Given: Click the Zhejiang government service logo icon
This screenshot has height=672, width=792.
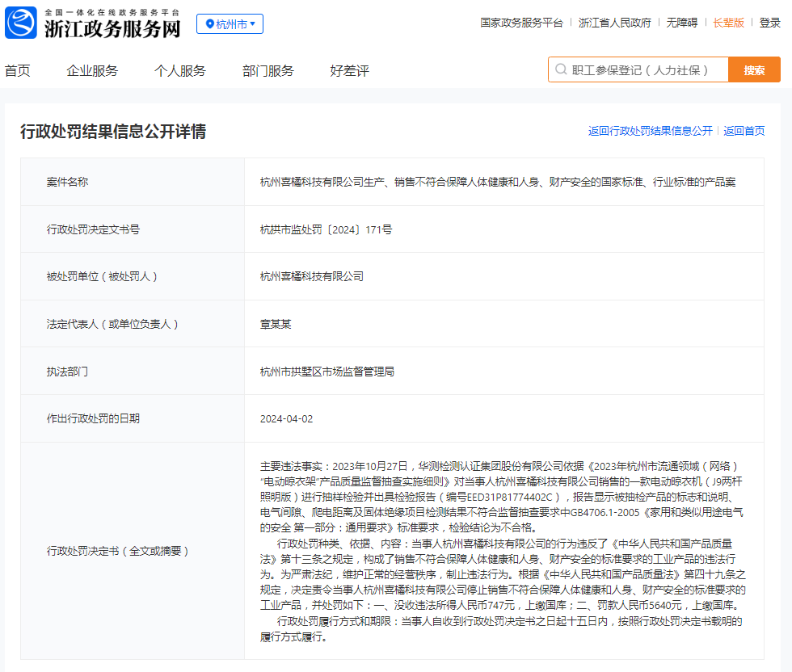Looking at the screenshot, I should pos(21,23).
